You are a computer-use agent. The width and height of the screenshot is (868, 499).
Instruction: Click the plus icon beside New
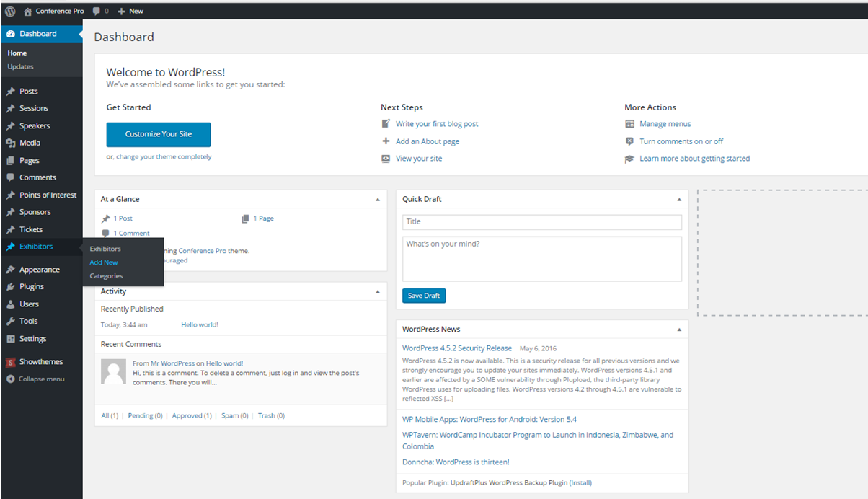point(122,11)
